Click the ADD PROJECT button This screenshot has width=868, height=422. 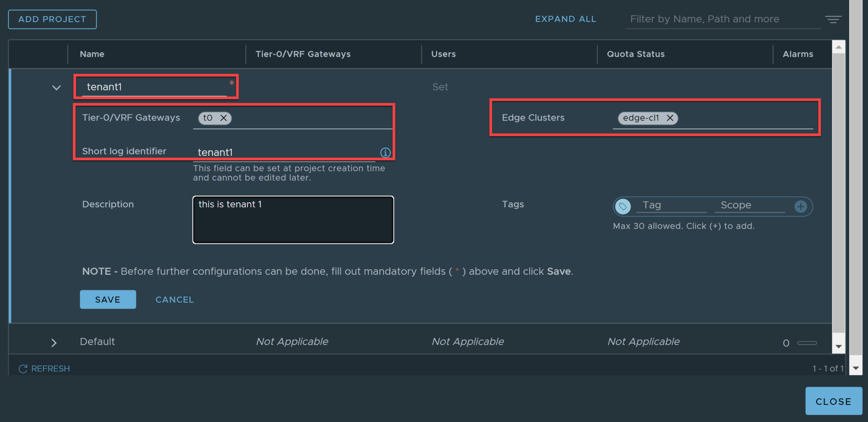click(x=52, y=19)
